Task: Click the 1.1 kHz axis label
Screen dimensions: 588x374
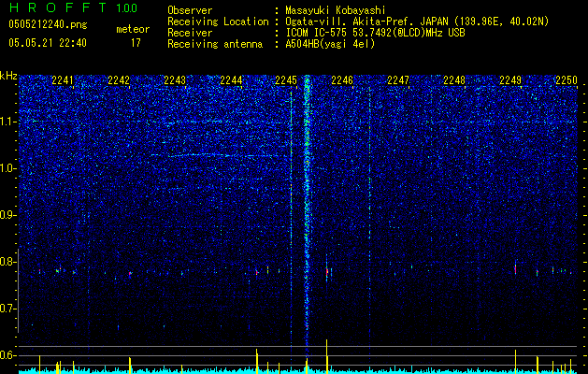Action: coord(7,122)
